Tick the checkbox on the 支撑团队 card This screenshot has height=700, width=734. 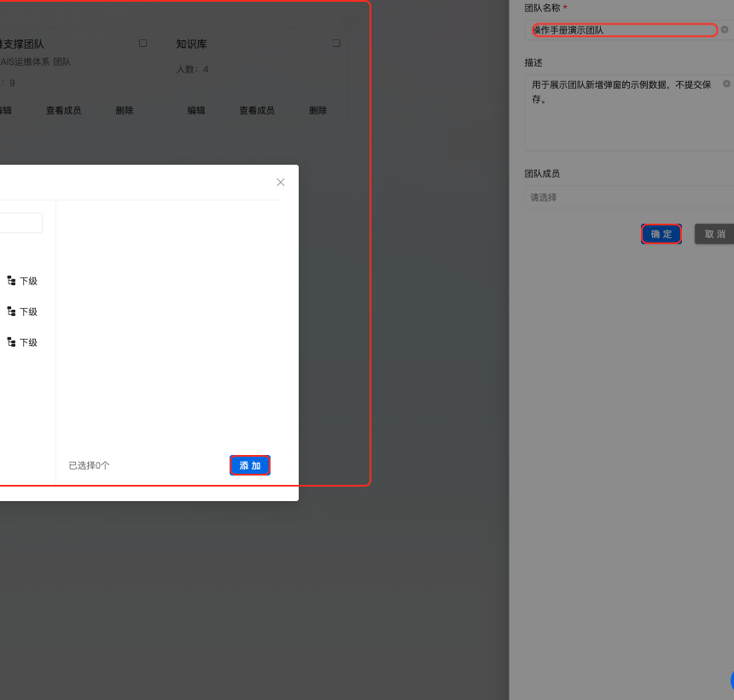(143, 44)
